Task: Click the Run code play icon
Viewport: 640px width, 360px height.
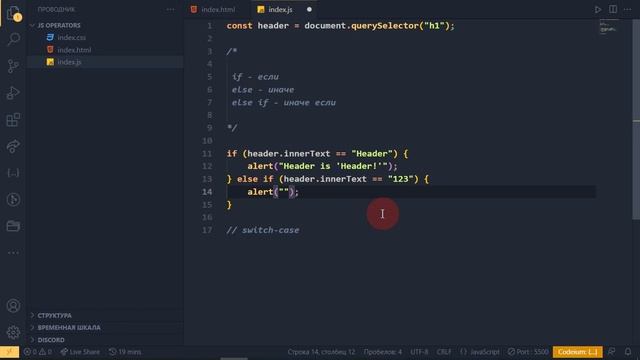Action: coord(598,9)
